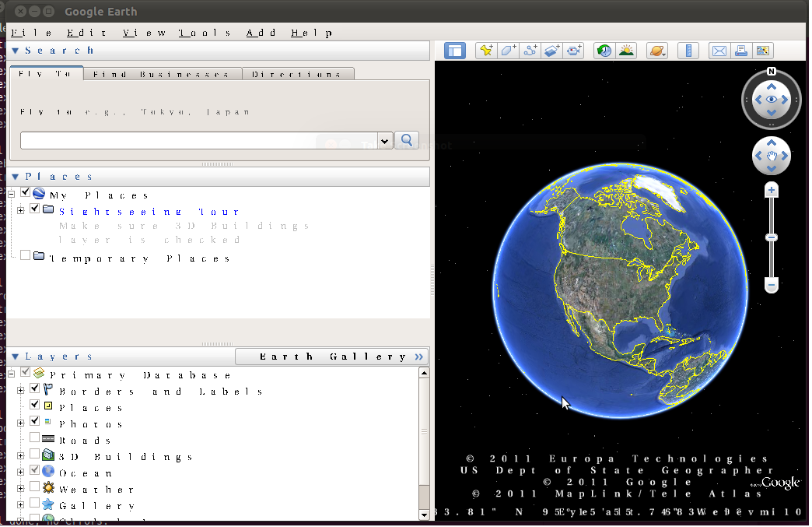Screen dimensions: 812x527
Task: Open the Add Polygon tool
Action: [509, 50]
